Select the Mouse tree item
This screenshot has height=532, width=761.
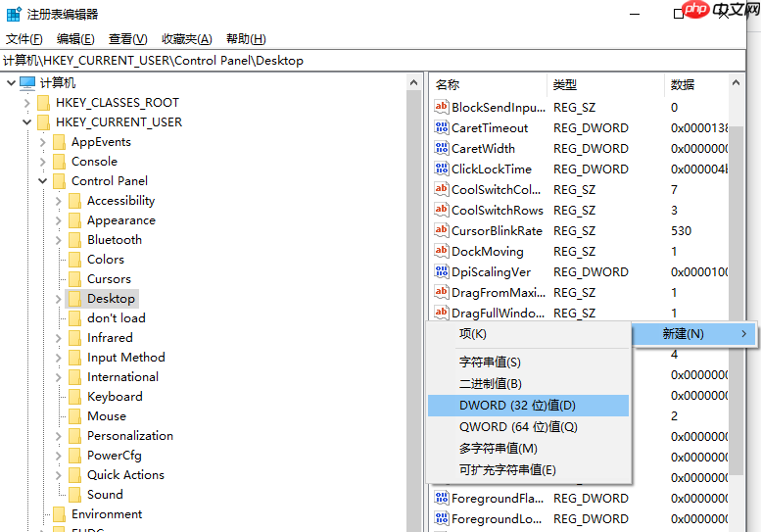click(x=107, y=416)
